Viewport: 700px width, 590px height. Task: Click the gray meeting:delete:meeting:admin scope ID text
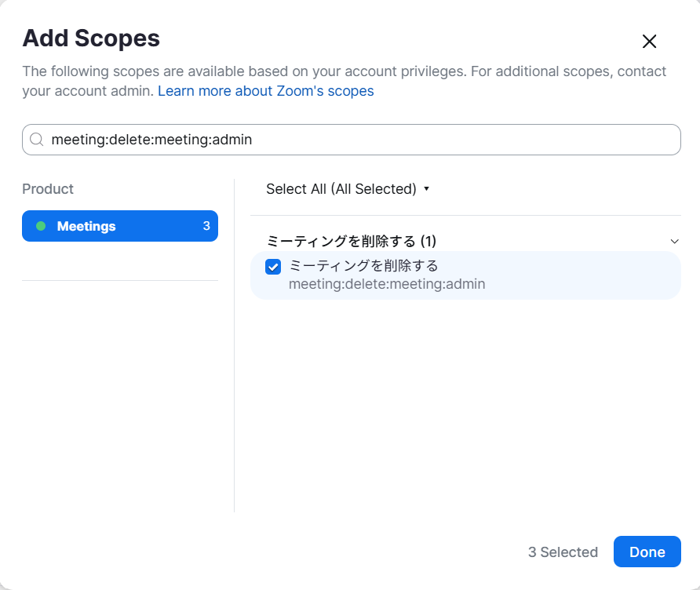point(386,284)
